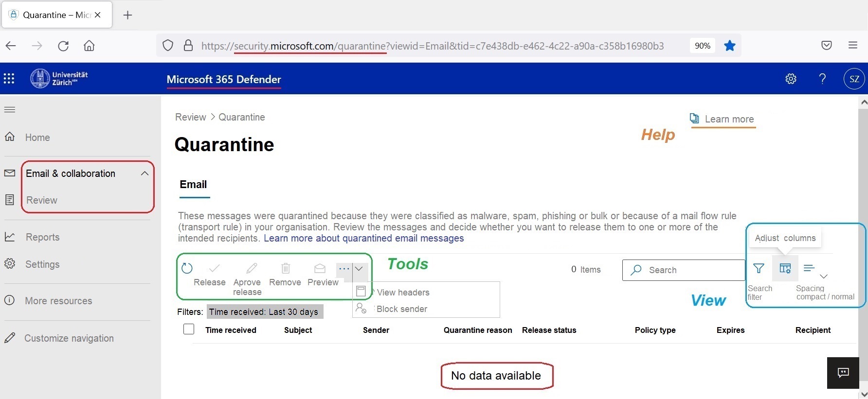Click the Remove trash can icon
868x399 pixels.
point(286,268)
